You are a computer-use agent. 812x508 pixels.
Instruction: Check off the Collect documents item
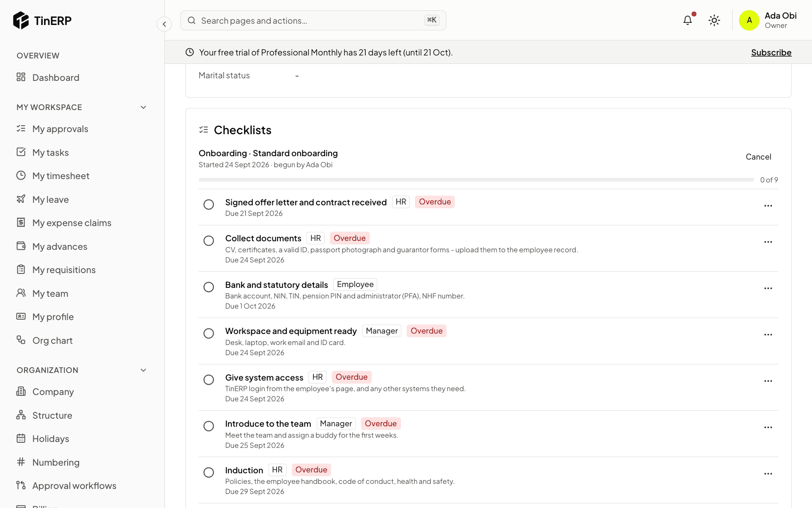(208, 241)
